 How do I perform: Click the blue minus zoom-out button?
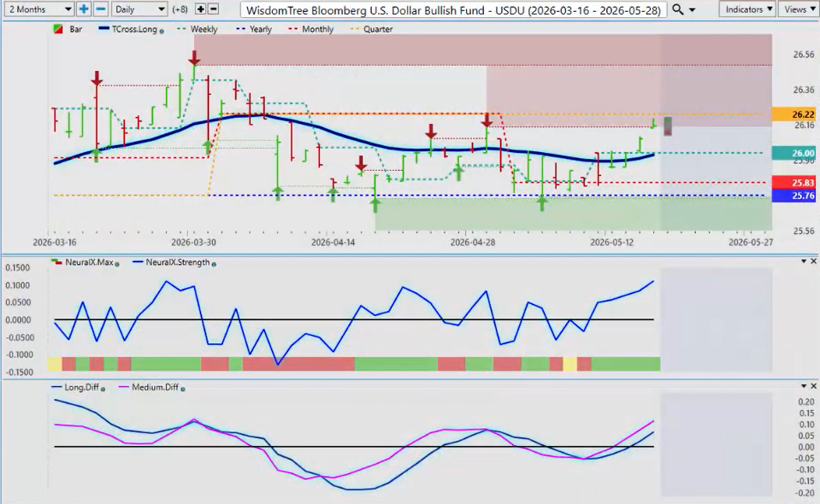coord(101,9)
